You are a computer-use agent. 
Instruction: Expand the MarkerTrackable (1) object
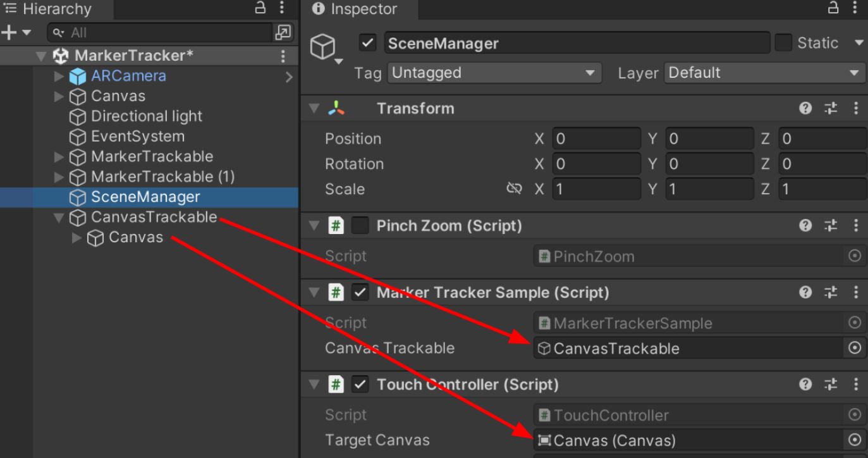59,177
